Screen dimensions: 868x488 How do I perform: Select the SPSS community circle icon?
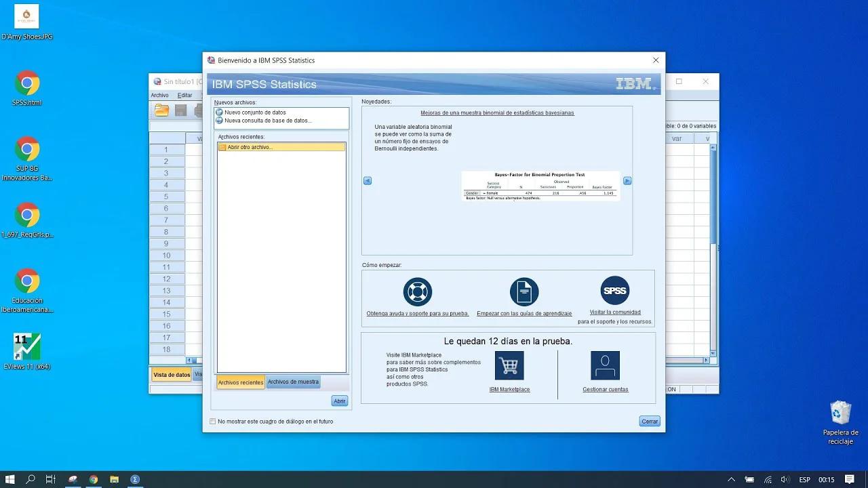(614, 290)
